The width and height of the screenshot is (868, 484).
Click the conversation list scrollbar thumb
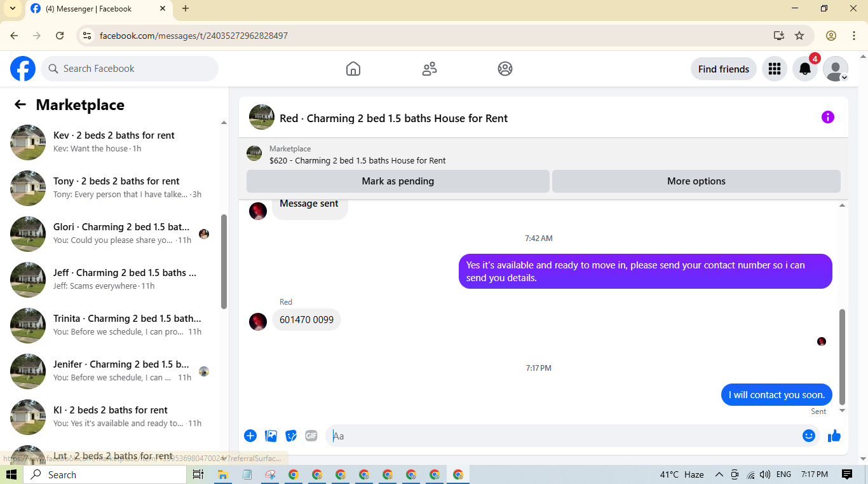(x=224, y=261)
